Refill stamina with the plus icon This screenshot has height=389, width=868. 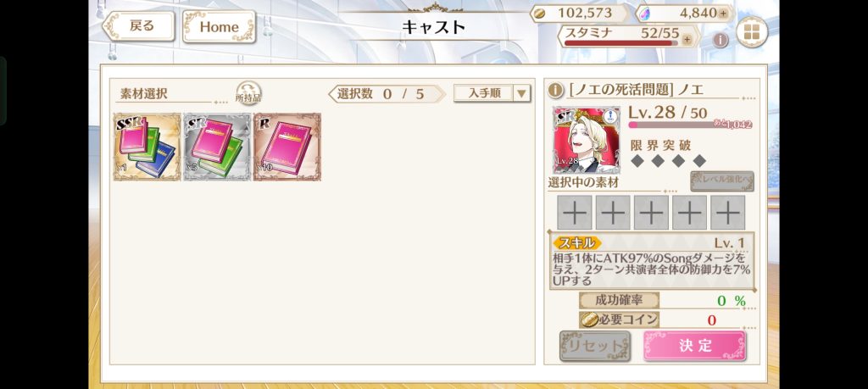[687, 39]
